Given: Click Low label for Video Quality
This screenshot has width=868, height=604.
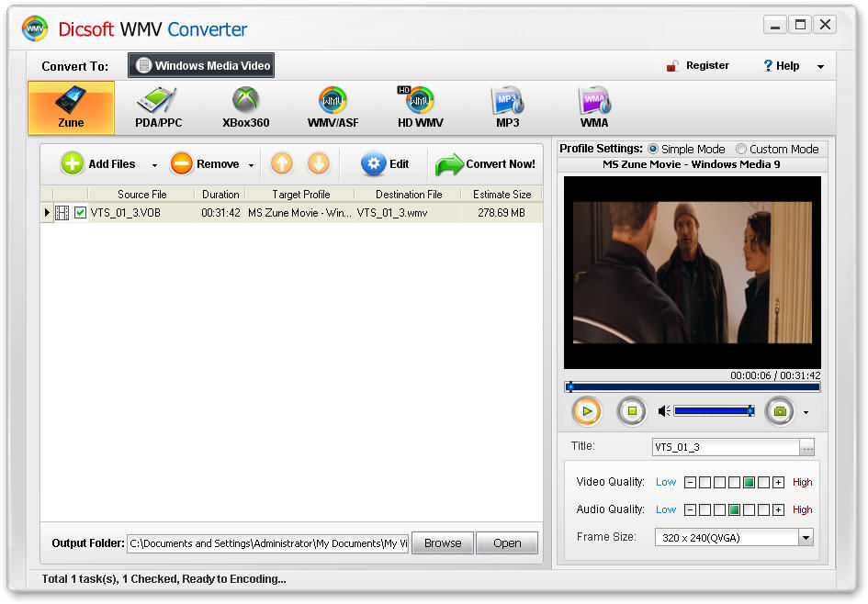Looking at the screenshot, I should click(x=665, y=482).
